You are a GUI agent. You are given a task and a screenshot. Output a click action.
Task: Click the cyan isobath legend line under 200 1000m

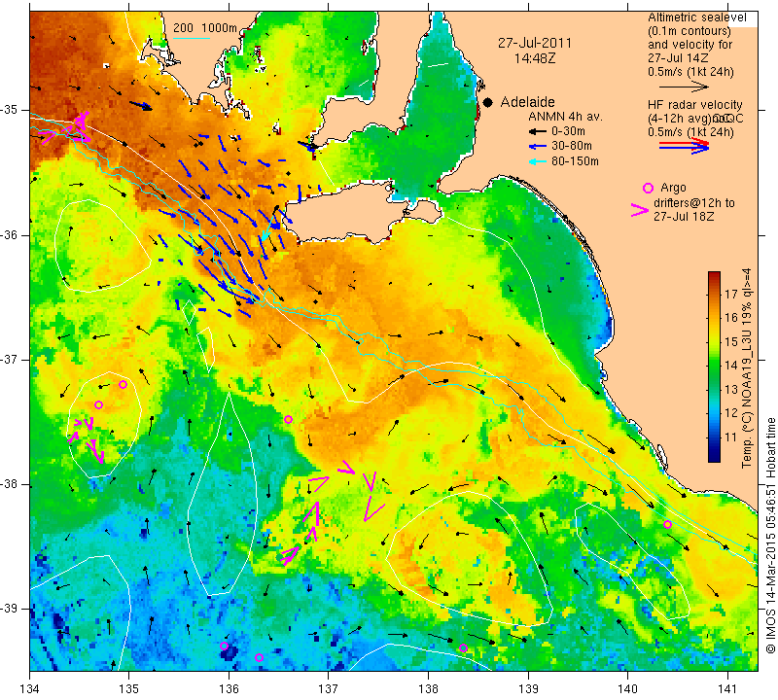pyautogui.click(x=192, y=38)
